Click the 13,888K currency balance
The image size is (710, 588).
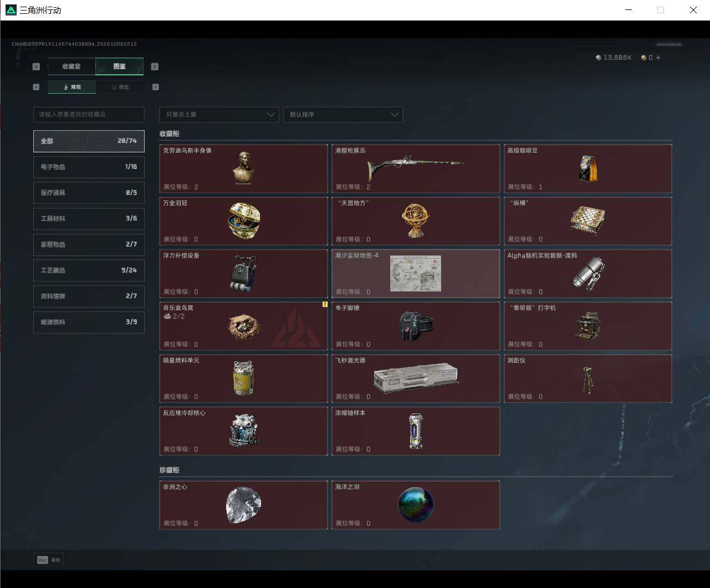point(614,58)
